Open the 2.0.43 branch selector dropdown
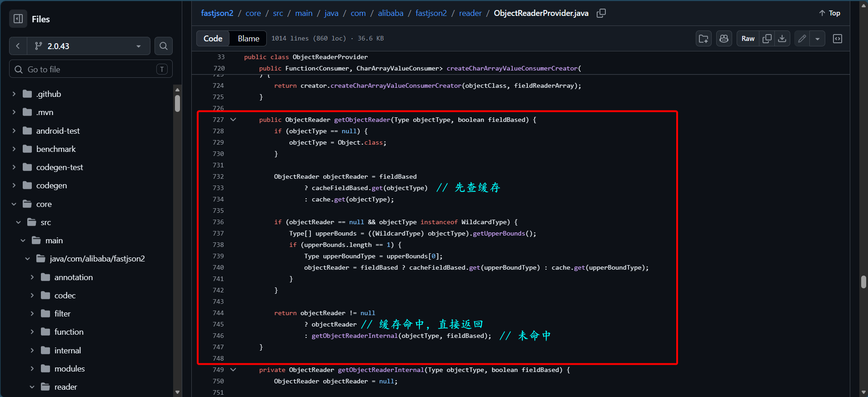Screen dimensions: 868x397 coord(88,46)
